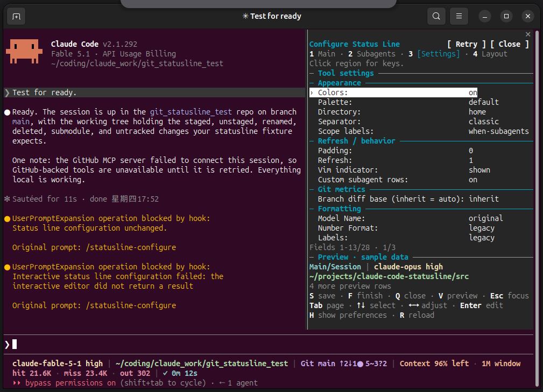
Task: Click the F finish shortcut hint
Action: tap(365, 296)
